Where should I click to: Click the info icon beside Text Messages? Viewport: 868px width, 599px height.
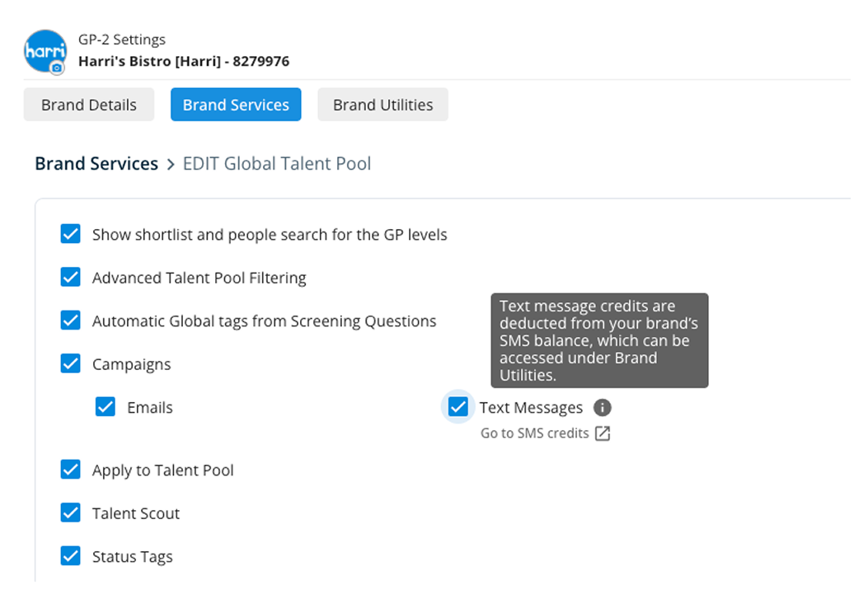pos(603,408)
